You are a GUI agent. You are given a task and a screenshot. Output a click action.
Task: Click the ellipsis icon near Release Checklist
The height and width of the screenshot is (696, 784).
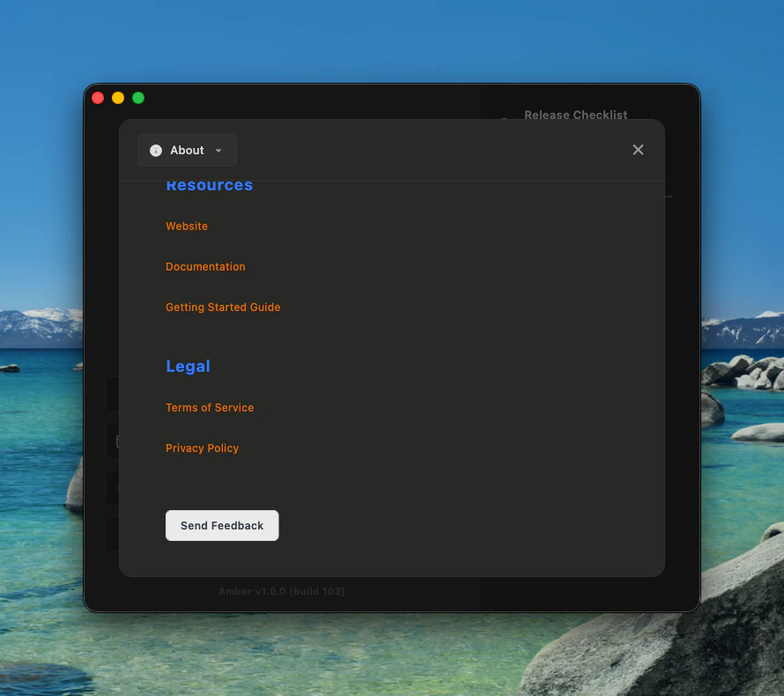pos(667,196)
